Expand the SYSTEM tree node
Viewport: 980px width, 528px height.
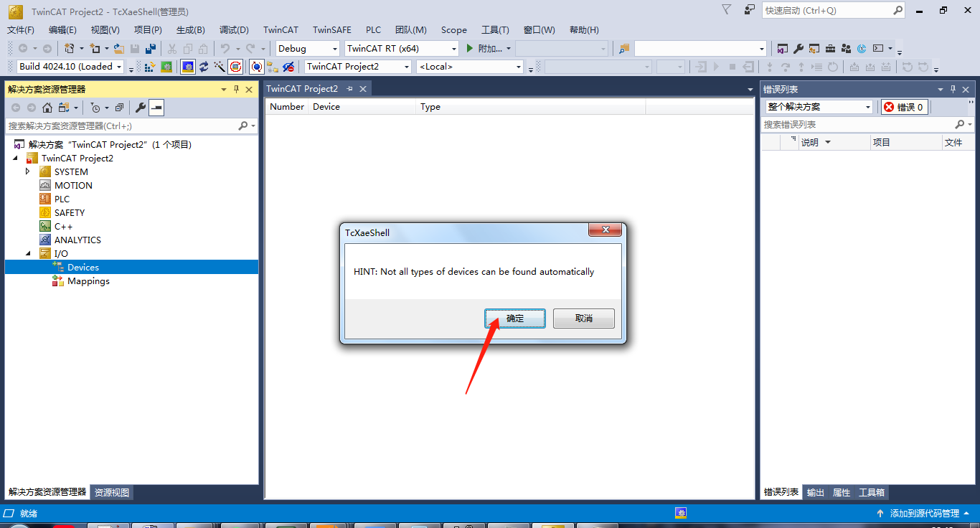point(28,171)
